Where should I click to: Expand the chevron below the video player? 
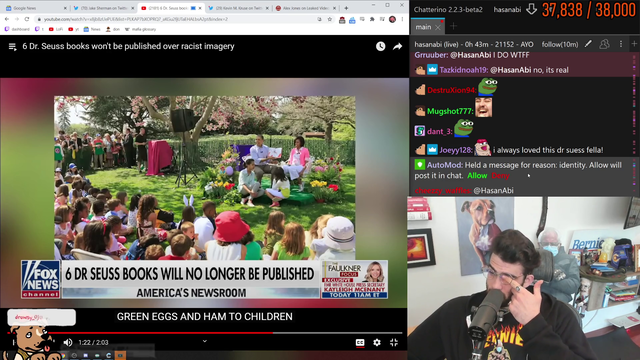coord(204,341)
